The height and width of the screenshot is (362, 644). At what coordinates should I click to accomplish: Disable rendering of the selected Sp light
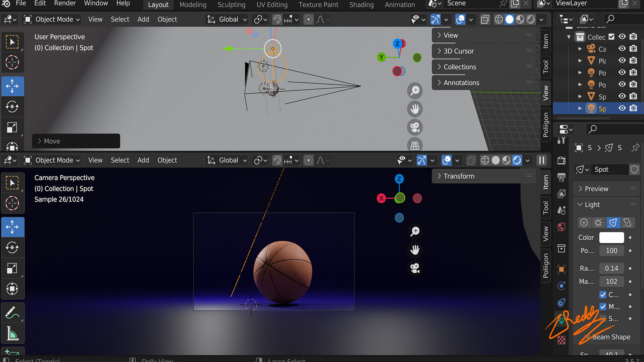pos(633,108)
